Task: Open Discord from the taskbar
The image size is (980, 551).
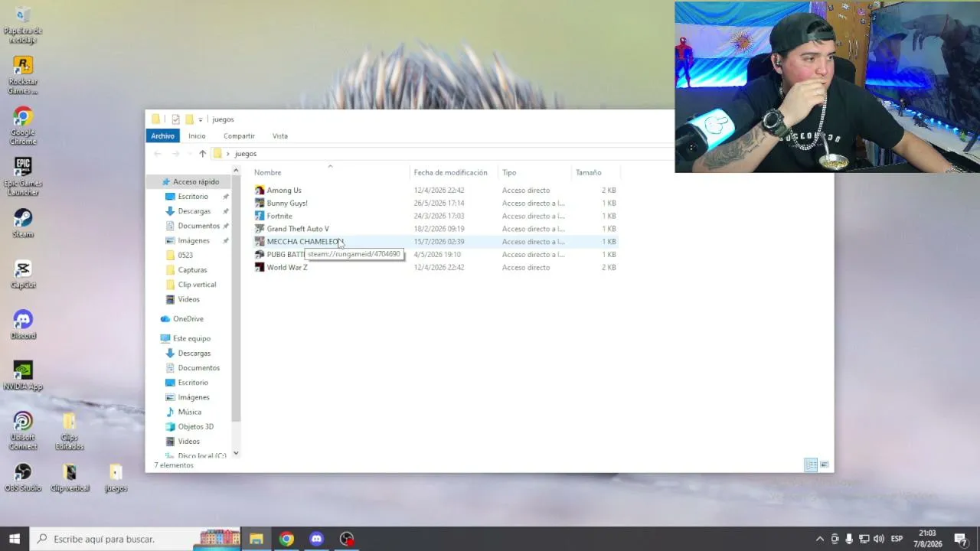Action: pyautogui.click(x=316, y=539)
